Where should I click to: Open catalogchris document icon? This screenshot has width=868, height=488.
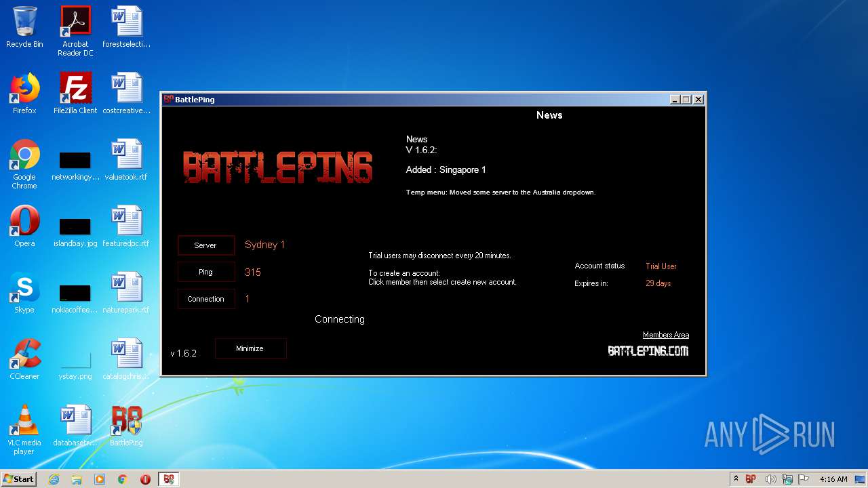126,359
